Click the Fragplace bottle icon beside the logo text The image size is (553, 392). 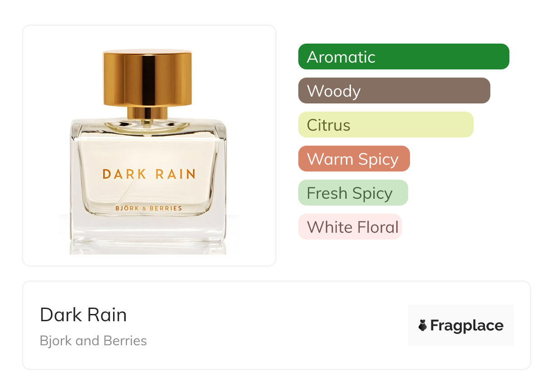[423, 325]
